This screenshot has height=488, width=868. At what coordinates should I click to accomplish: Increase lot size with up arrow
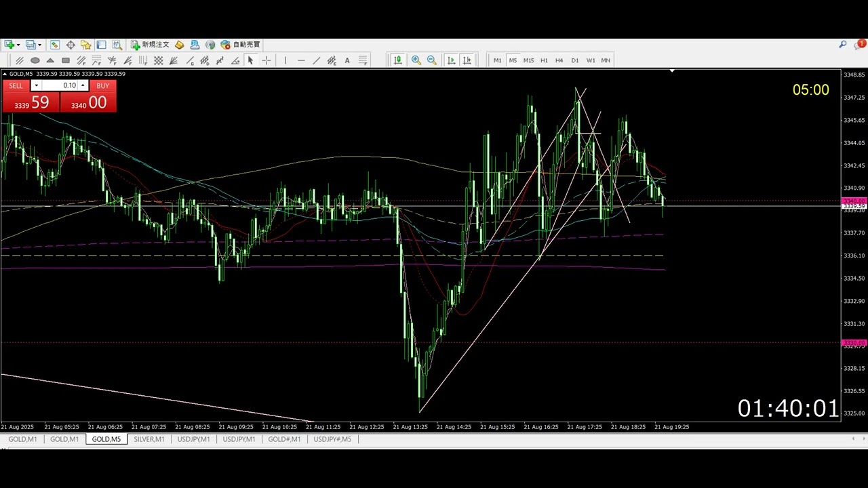pyautogui.click(x=83, y=85)
